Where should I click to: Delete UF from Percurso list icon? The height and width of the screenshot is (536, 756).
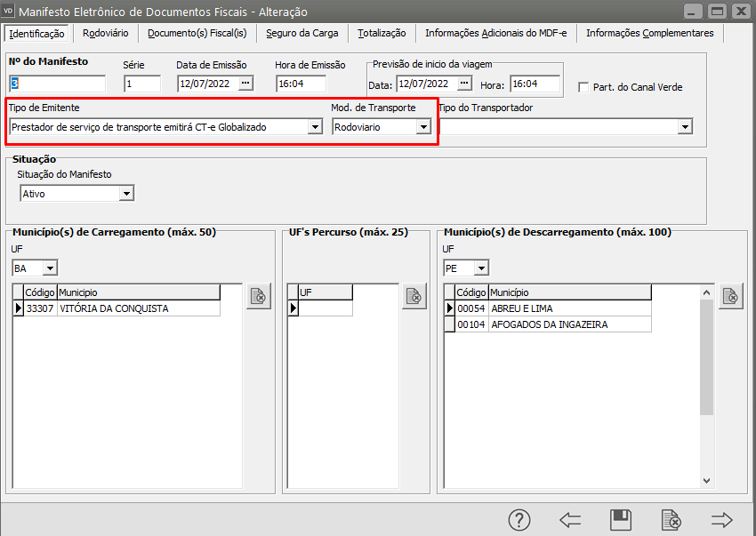coord(414,297)
